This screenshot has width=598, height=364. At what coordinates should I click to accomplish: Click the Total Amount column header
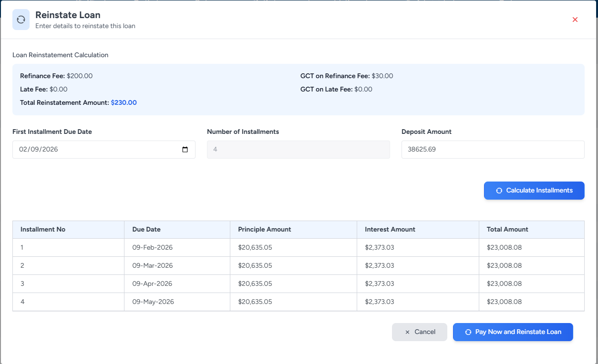point(507,230)
